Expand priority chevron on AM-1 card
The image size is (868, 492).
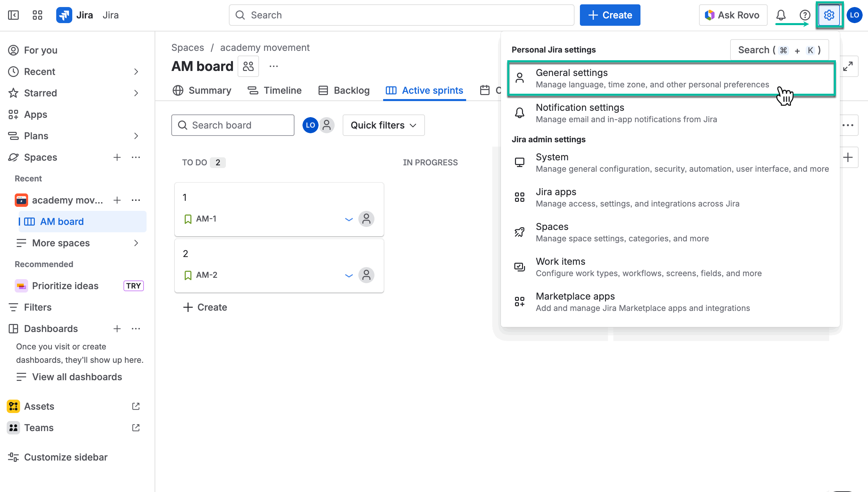coord(349,219)
